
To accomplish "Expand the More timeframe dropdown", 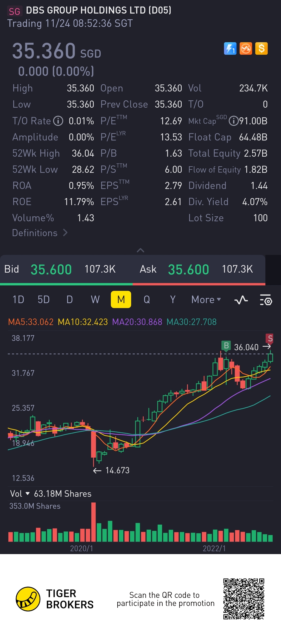I will tap(206, 300).
